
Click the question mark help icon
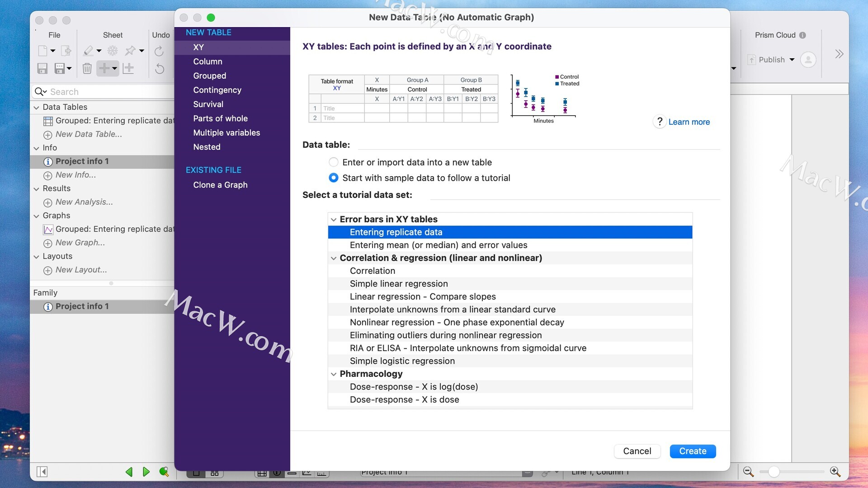[x=660, y=122]
